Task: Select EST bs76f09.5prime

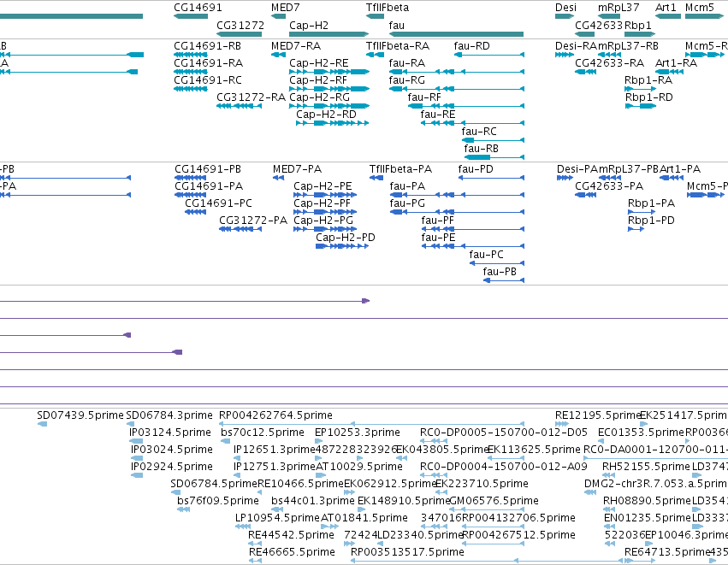Action: (218, 501)
